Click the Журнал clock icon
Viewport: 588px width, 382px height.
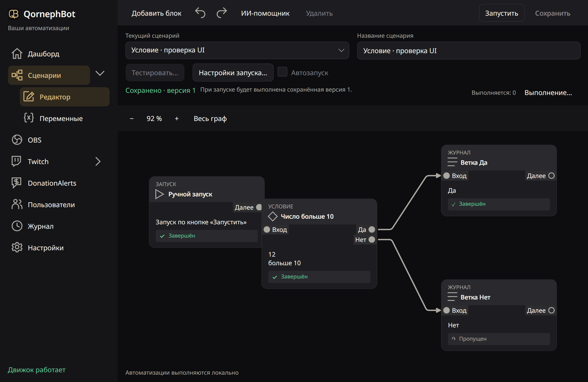pyautogui.click(x=17, y=226)
